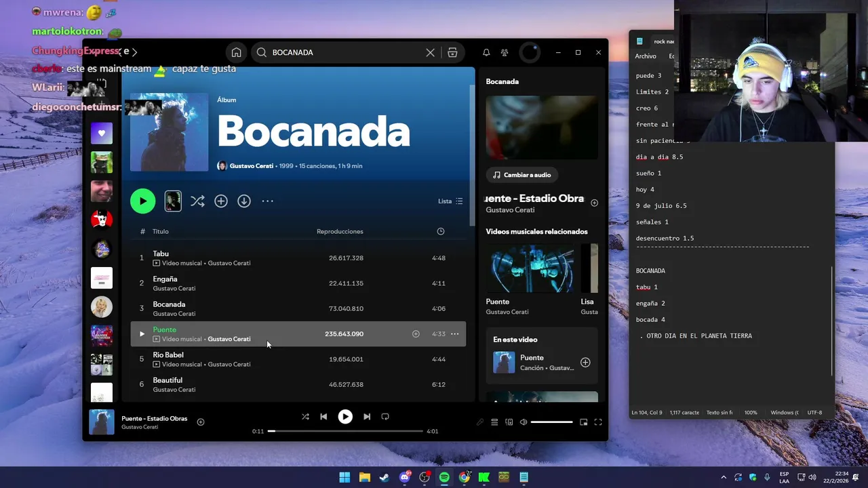Show hidden system tray icons
Image resolution: width=868 pixels, height=488 pixels.
point(724,477)
